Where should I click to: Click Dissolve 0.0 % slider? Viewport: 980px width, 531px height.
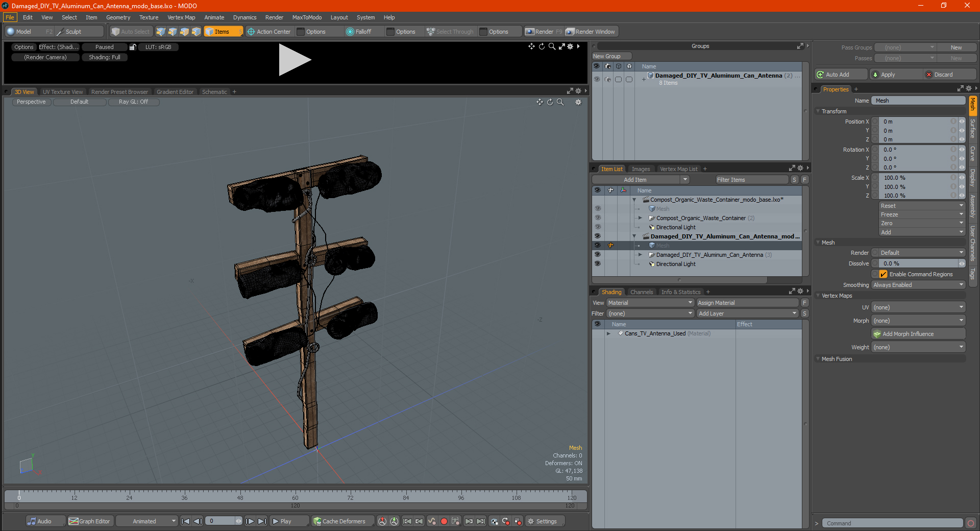click(x=918, y=263)
